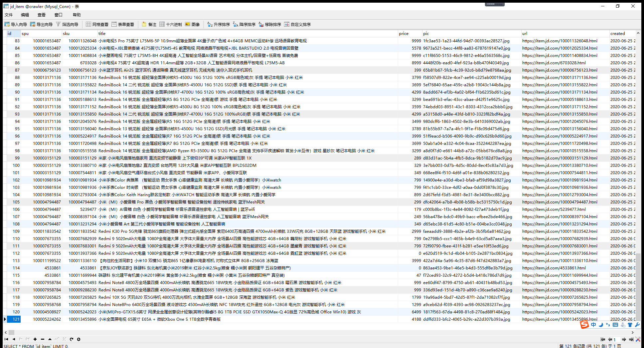Refresh the table data icon
Screen dimensions: 644x348
point(71,339)
